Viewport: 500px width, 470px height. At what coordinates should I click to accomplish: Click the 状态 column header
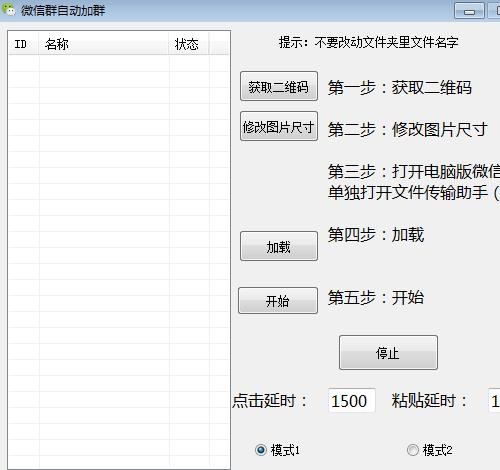click(x=189, y=43)
